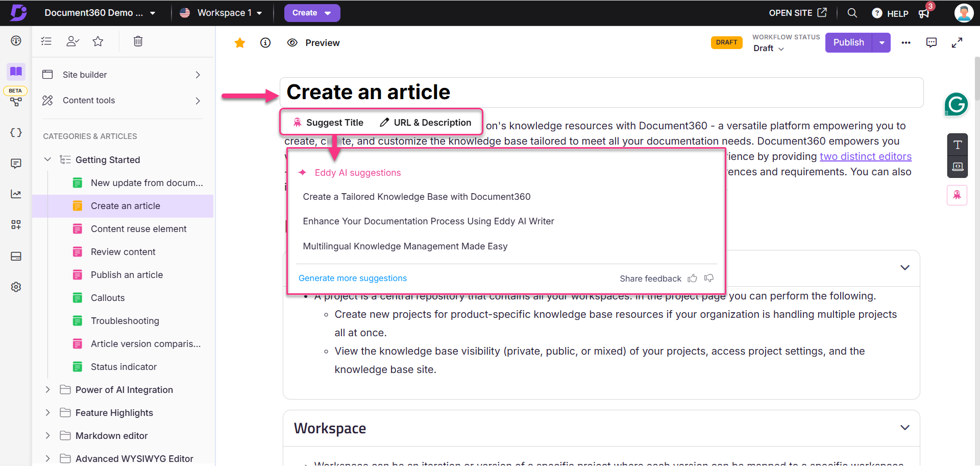Open the Drive storage icon in left rail
The height and width of the screenshot is (466, 980).
coord(16,256)
